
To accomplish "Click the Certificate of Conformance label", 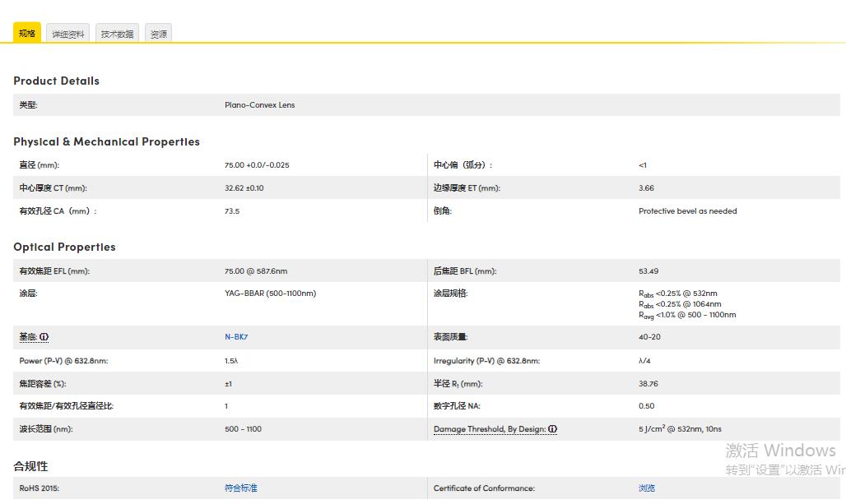I will pos(484,488).
